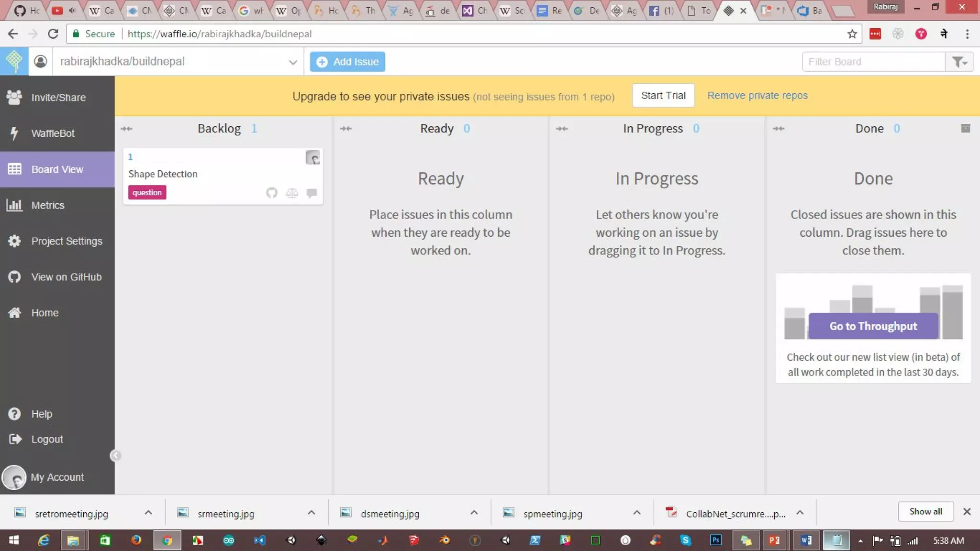Open the filter options dropdown
Screen dimensions: 980x551
(959, 62)
